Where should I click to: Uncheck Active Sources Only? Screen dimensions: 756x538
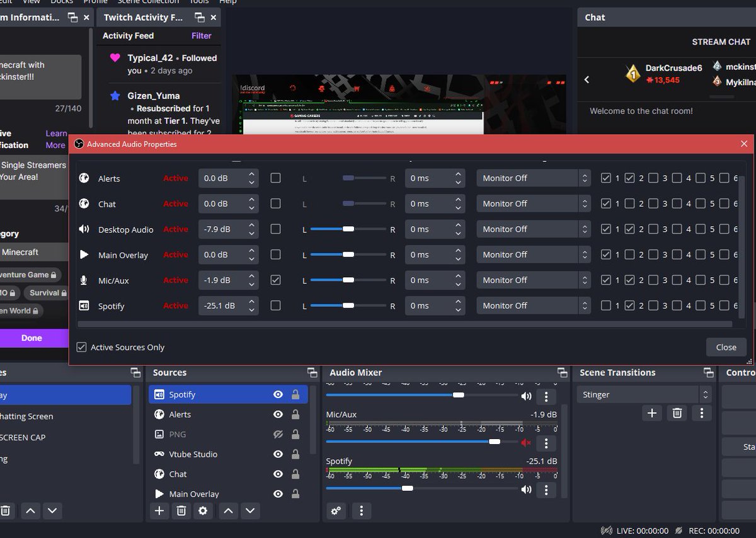coord(81,347)
